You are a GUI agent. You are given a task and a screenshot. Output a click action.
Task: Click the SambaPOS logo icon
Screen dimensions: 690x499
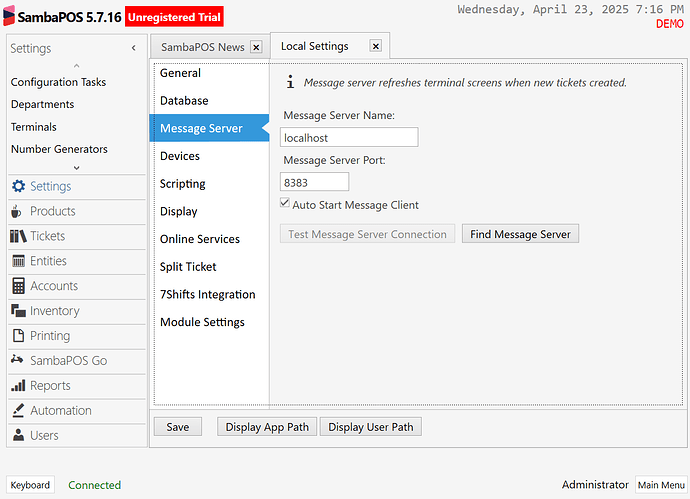click(9, 15)
